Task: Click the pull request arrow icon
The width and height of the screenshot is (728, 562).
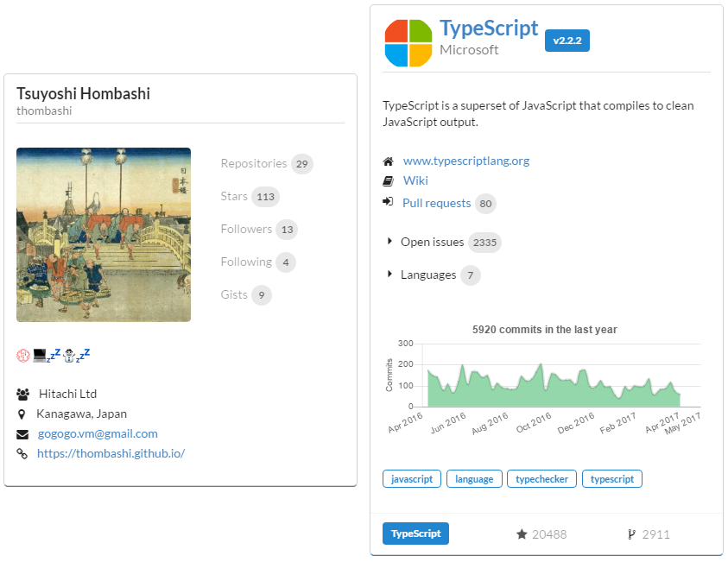Action: (x=388, y=201)
